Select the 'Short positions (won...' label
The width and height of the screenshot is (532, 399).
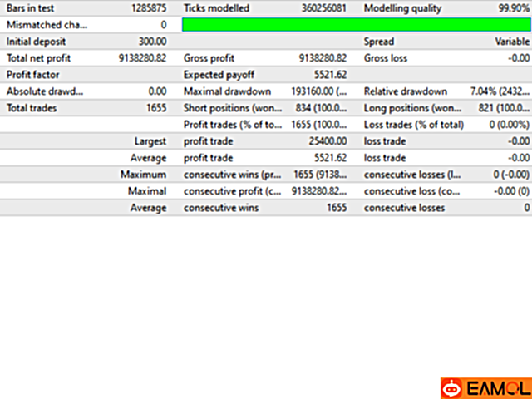(233, 108)
